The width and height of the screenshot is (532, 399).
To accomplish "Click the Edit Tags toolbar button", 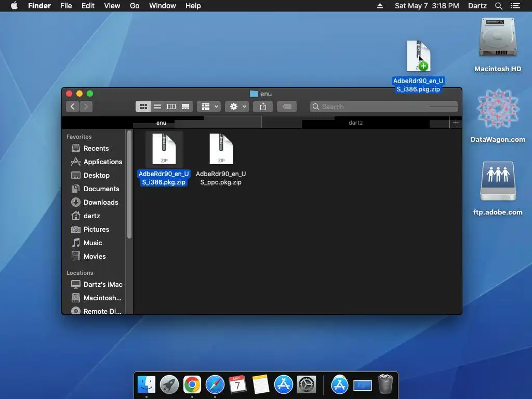I will (x=287, y=107).
